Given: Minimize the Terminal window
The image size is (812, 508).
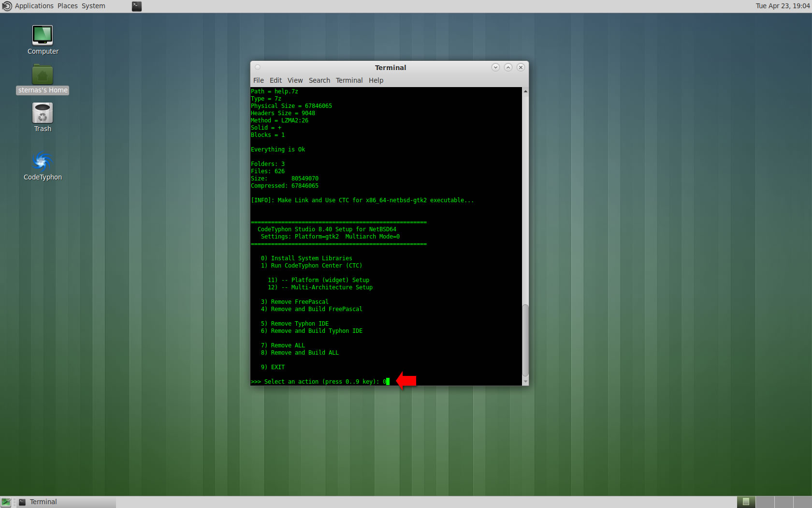Looking at the screenshot, I should pyautogui.click(x=495, y=67).
